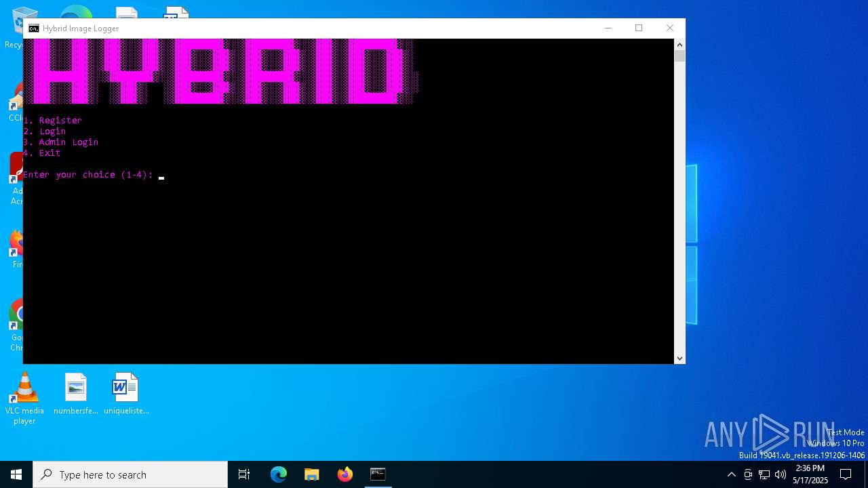Screen dimensions: 868x488
Task: Open the clock showing 2:36 PM
Action: [x=810, y=474]
